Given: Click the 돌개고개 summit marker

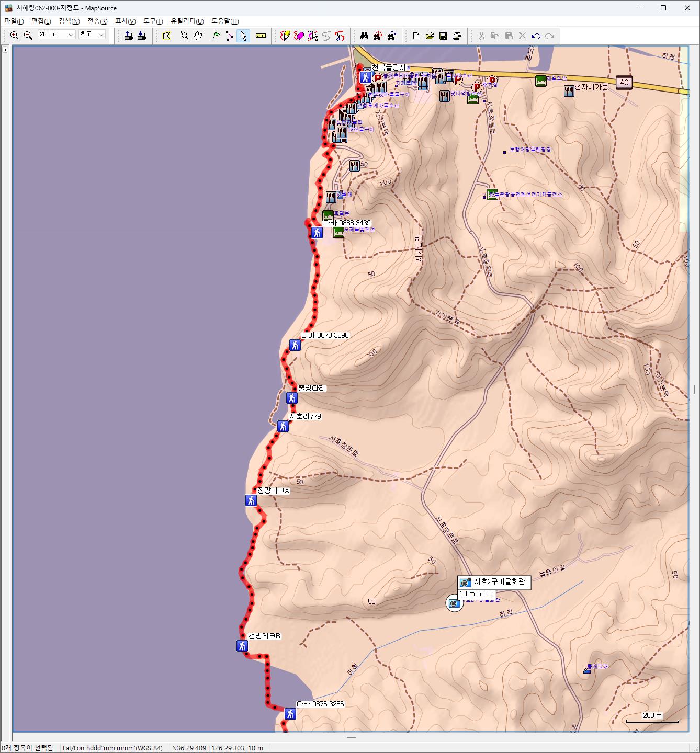Looking at the screenshot, I should point(587,670).
